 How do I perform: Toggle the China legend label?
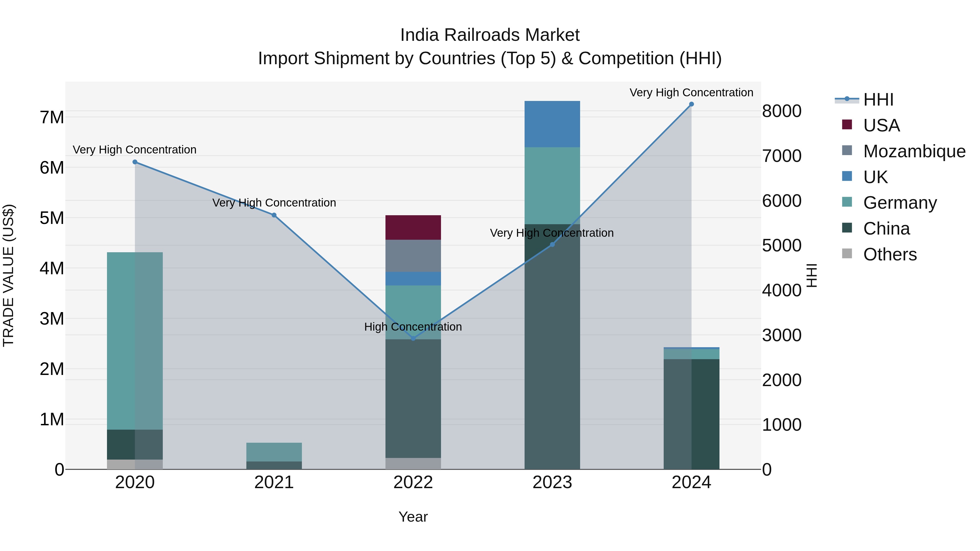point(886,229)
